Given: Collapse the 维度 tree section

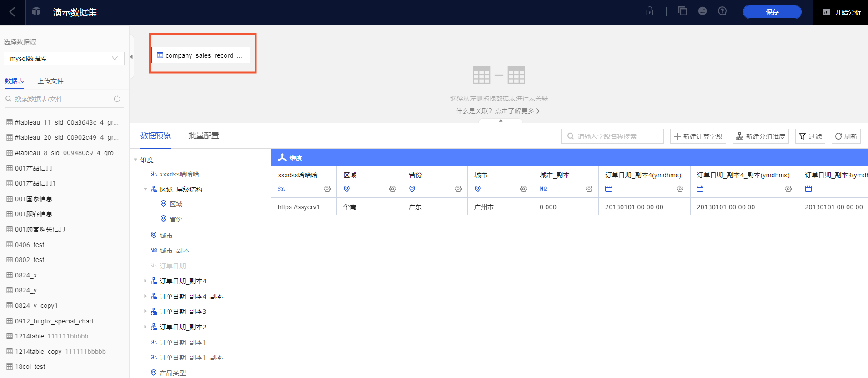Looking at the screenshot, I should (135, 160).
